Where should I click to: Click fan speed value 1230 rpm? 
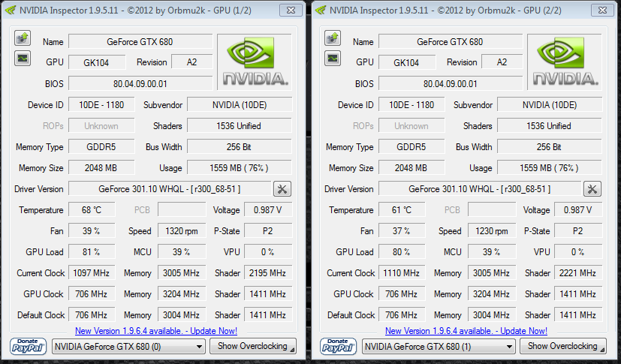point(492,231)
